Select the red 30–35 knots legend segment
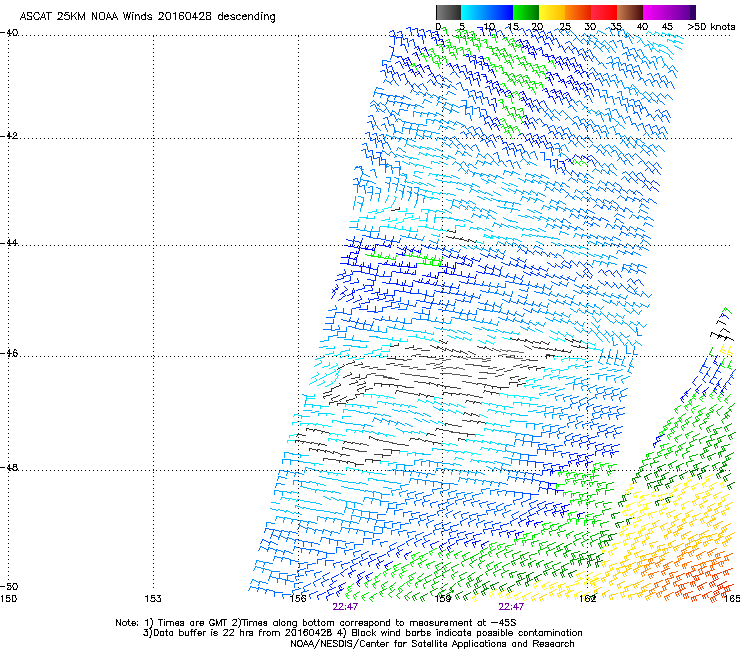Viewport: 740px width, 650px height. click(604, 12)
